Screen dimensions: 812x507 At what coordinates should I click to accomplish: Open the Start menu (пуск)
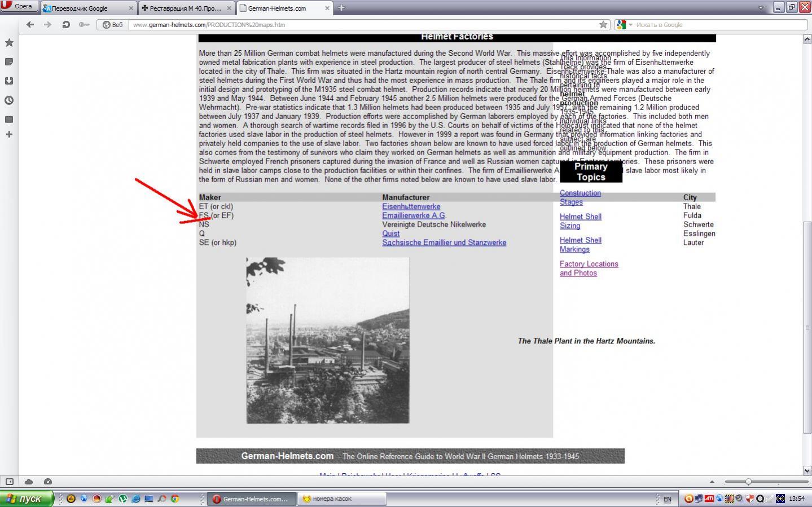[27, 499]
